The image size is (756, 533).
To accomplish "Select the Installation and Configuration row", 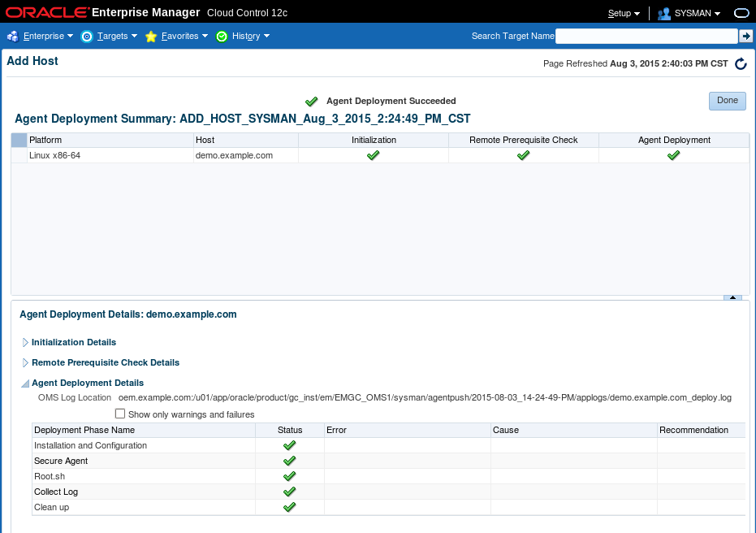I will 389,445.
